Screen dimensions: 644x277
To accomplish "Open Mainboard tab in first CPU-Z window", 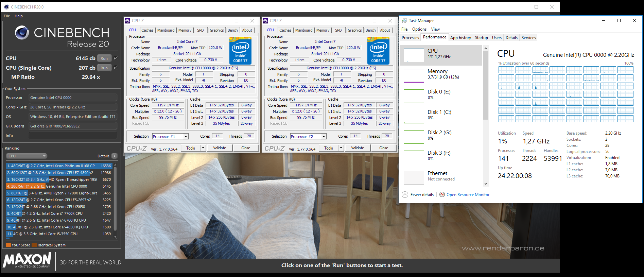I will coord(166,30).
